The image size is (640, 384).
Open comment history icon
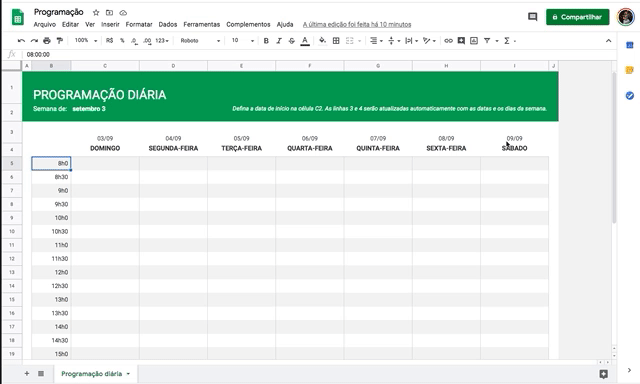tap(532, 17)
